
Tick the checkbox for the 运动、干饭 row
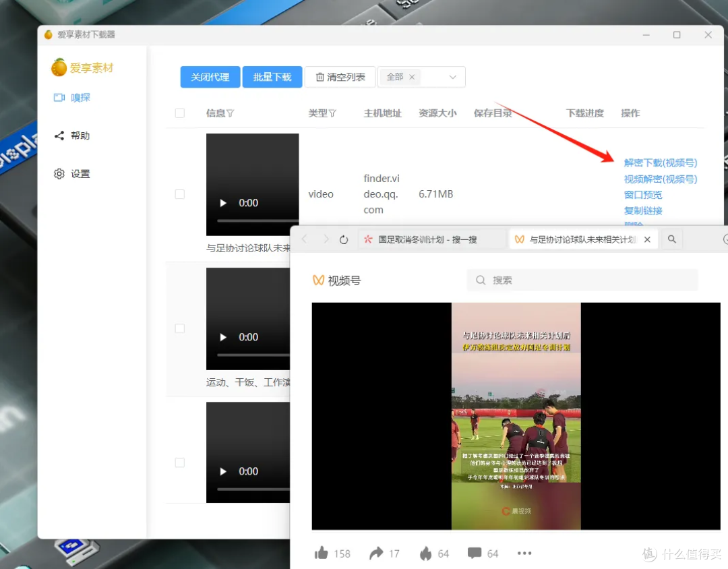click(180, 328)
